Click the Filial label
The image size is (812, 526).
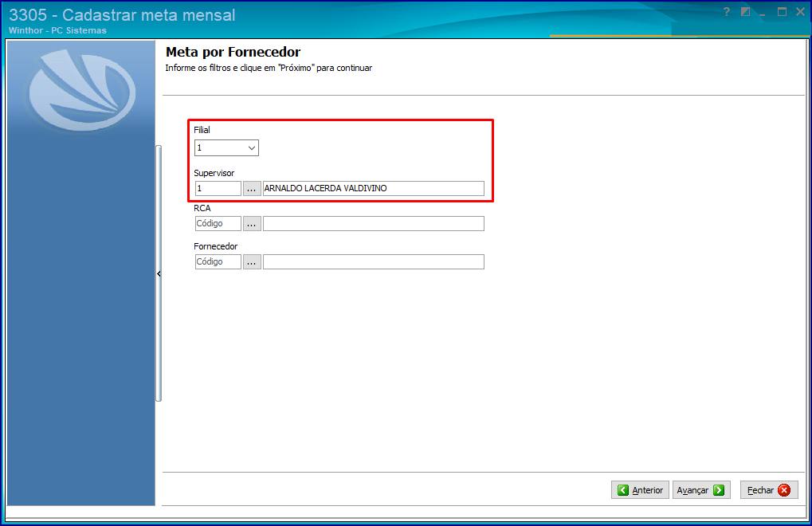(x=202, y=130)
